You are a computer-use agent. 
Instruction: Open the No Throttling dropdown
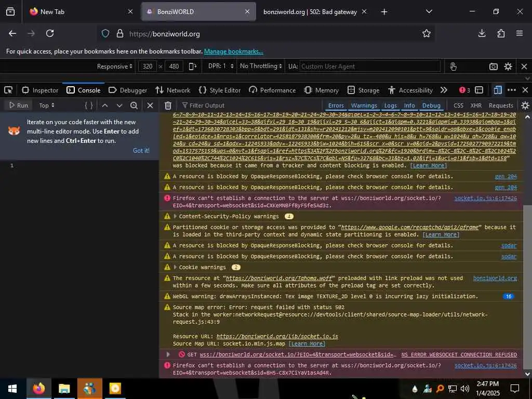coord(261,66)
